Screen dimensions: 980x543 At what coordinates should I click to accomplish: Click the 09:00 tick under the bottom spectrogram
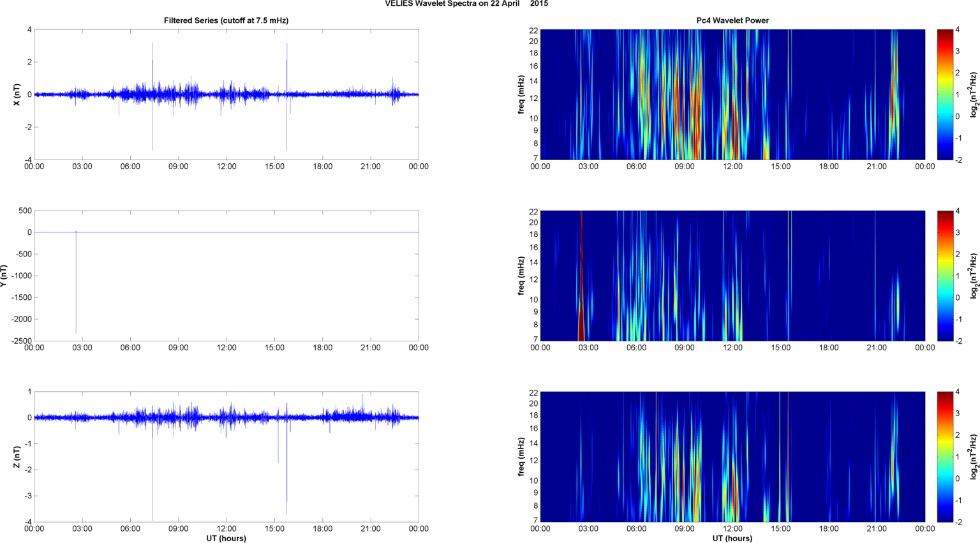[685, 528]
